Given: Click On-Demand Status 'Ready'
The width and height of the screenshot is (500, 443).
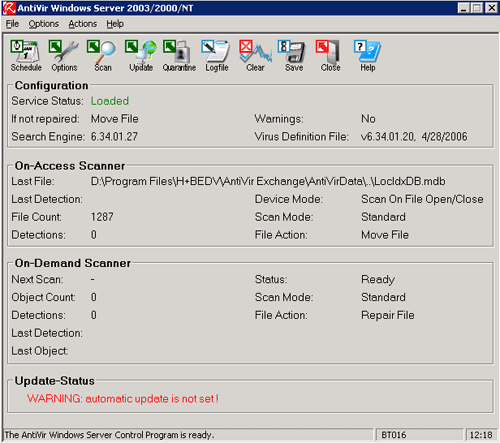Looking at the screenshot, I should pos(378,279).
